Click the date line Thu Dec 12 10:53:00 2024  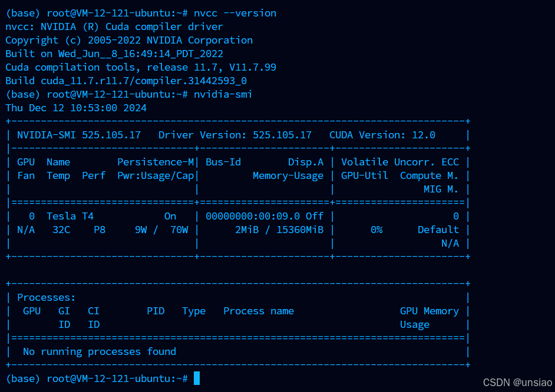point(76,108)
